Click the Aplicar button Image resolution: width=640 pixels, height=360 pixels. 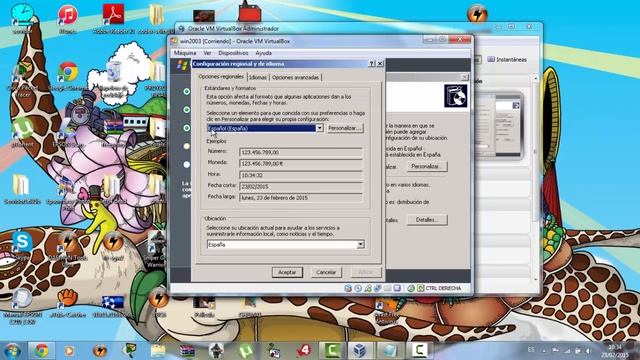pos(366,272)
